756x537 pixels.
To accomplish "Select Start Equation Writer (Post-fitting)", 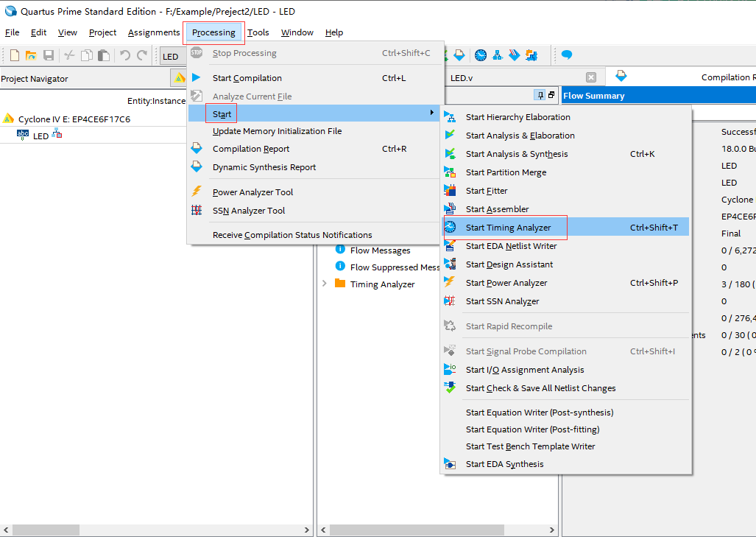I will pyautogui.click(x=566, y=429).
